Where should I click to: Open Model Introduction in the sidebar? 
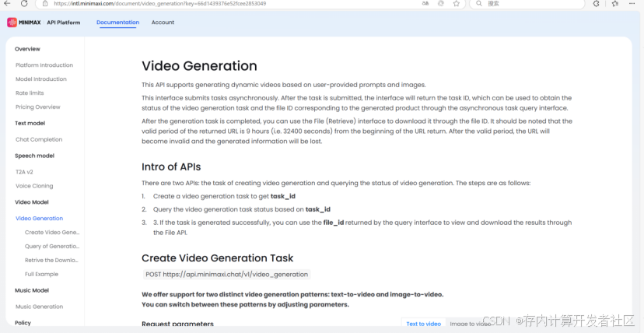41,79
